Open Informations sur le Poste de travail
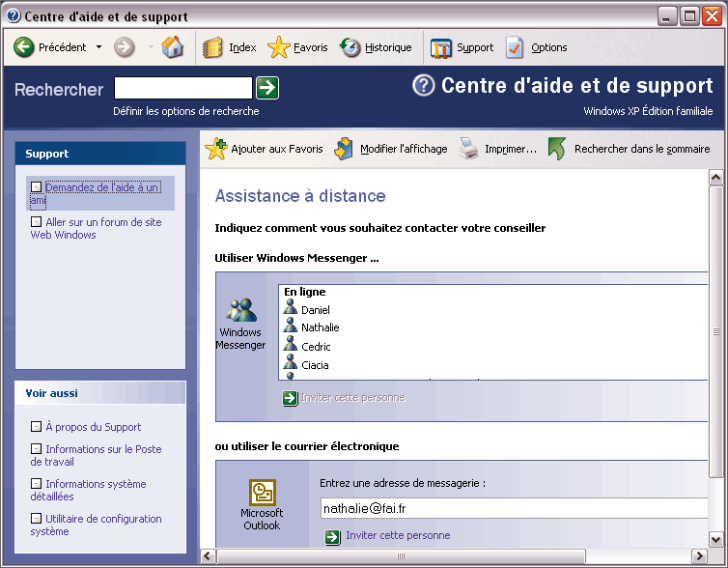728x568 pixels. point(97,456)
